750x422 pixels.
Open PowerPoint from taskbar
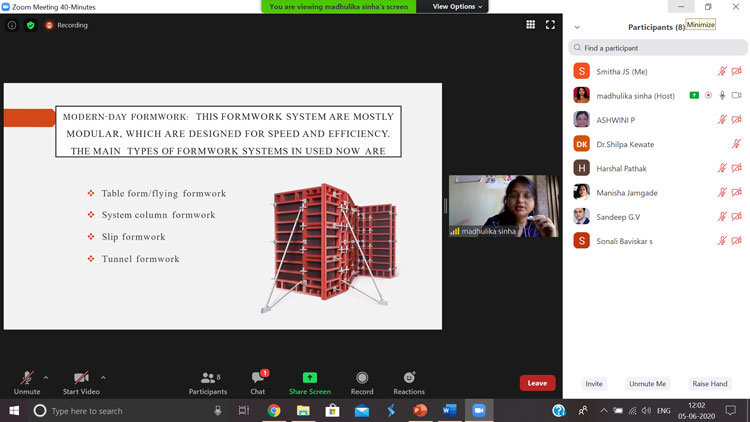coord(420,411)
